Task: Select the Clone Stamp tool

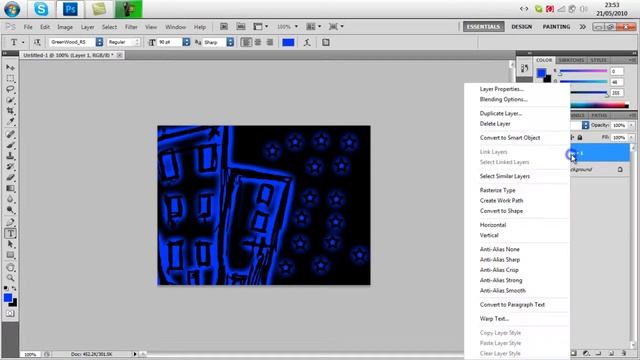Action: [x=10, y=156]
